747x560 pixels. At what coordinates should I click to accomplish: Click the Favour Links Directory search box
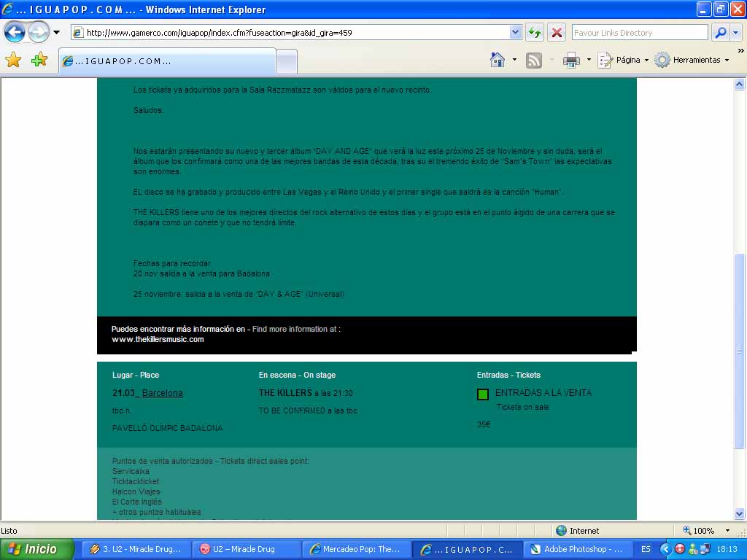(x=639, y=33)
